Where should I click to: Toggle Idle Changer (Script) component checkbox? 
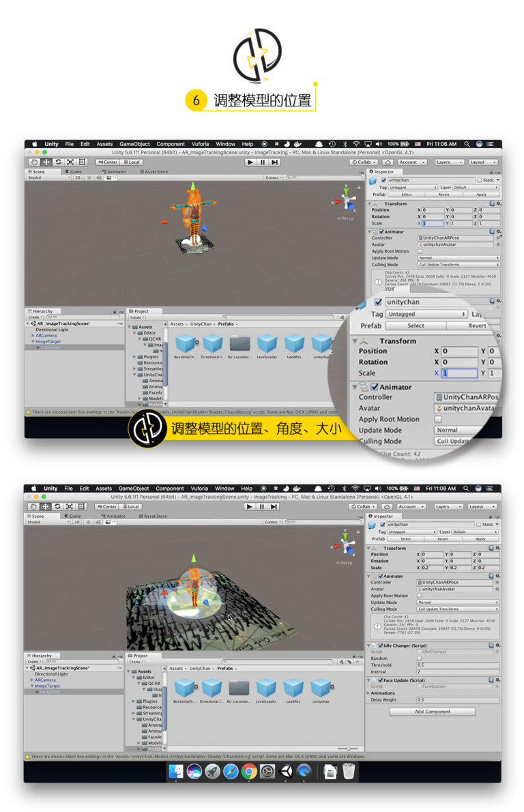point(380,646)
